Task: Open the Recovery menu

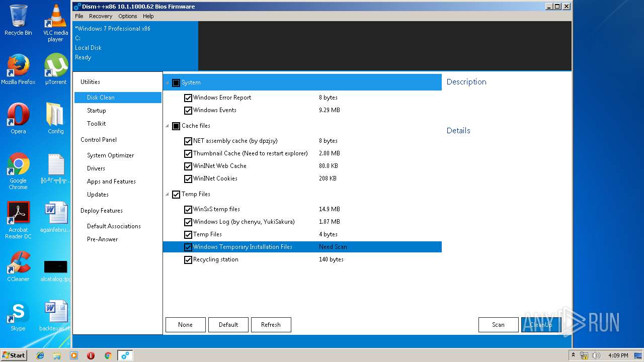Action: 101,16
